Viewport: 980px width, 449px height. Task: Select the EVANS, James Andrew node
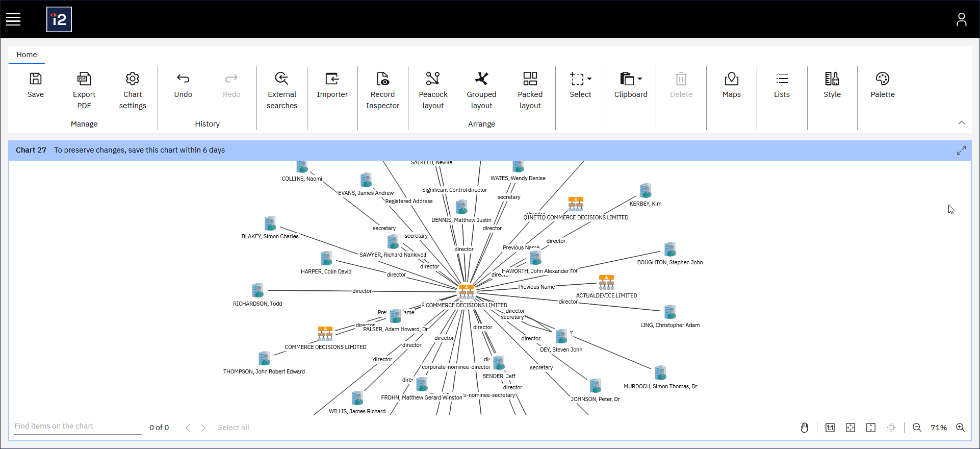pyautogui.click(x=366, y=180)
